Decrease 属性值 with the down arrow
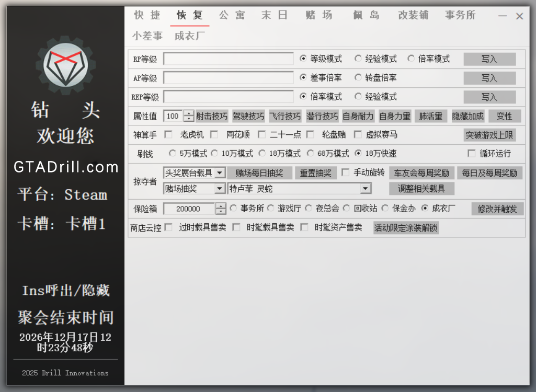The width and height of the screenshot is (536, 392). [189, 119]
